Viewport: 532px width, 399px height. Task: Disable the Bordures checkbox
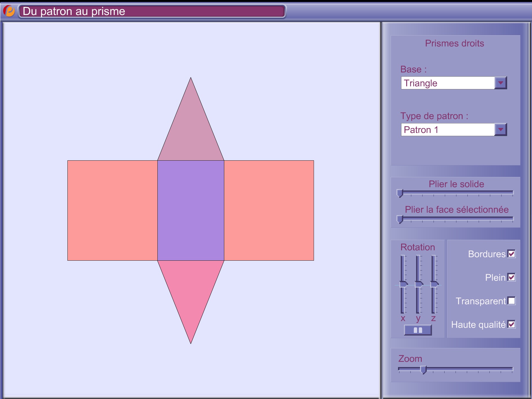coord(511,254)
